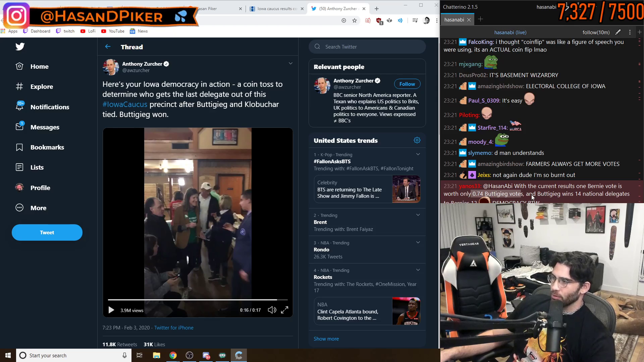Open the Chrome media controls icon

[x=415, y=21]
